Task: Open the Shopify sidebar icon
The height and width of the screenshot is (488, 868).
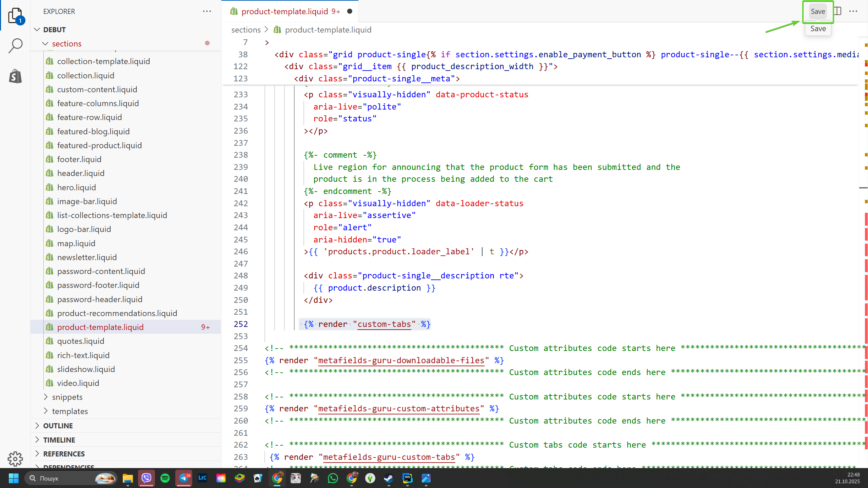Action: tap(15, 76)
